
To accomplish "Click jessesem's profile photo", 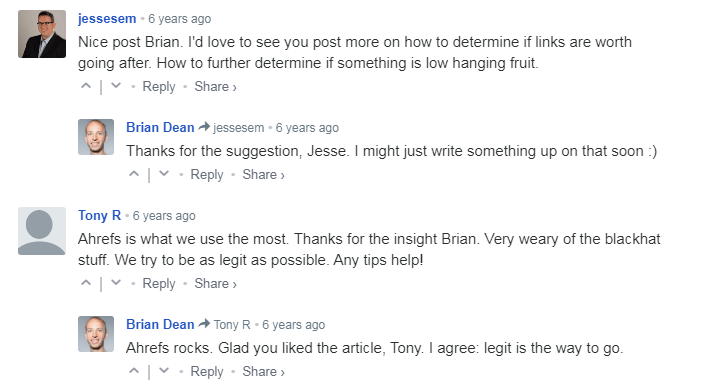I will [42, 34].
